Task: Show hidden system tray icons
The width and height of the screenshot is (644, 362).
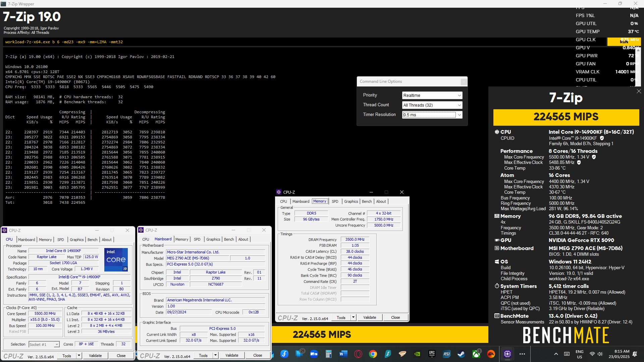Action: pyautogui.click(x=556, y=354)
